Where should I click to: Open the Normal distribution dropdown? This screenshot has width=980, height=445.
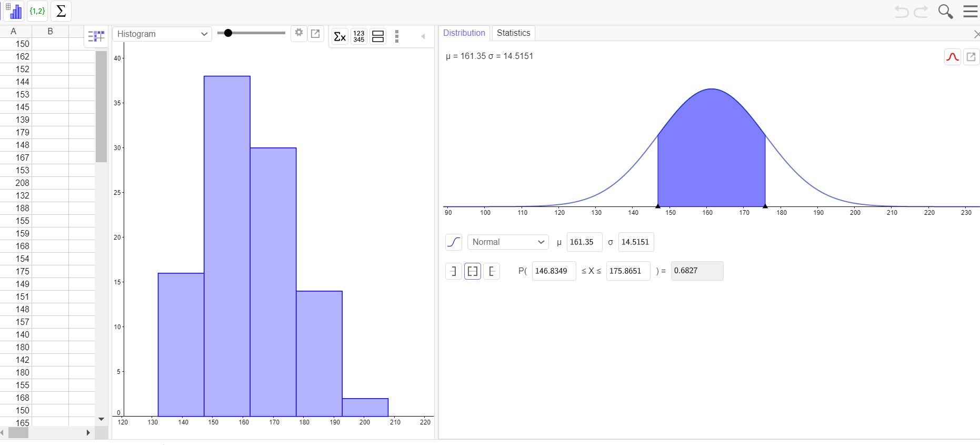tap(507, 242)
